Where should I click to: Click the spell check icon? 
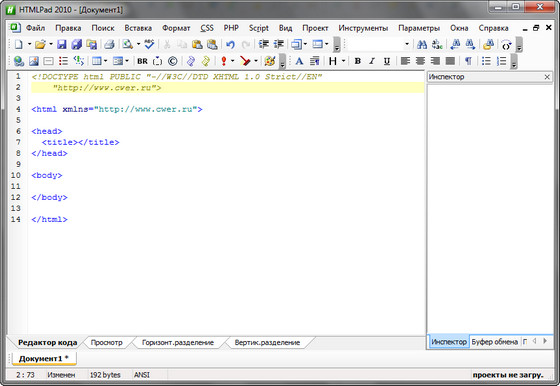tap(149, 44)
